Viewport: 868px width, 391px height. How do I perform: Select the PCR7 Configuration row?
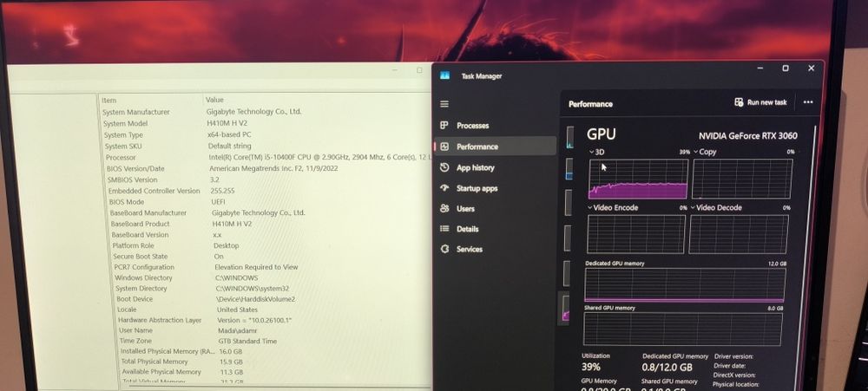click(x=271, y=267)
